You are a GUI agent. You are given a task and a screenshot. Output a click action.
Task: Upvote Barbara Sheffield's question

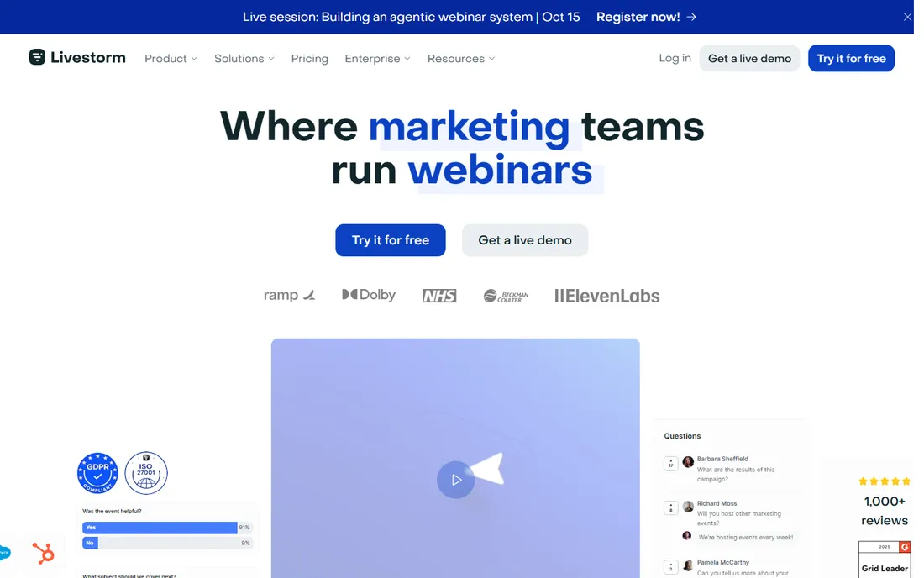point(670,464)
